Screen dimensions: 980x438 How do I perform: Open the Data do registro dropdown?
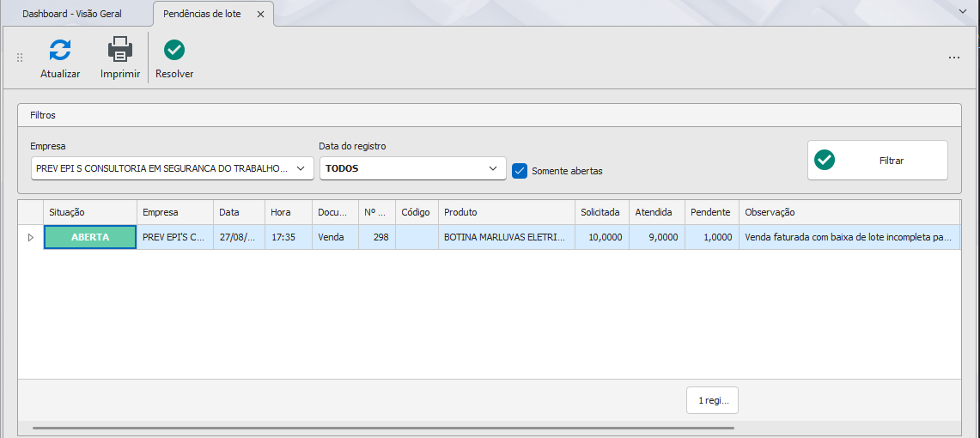(x=412, y=168)
